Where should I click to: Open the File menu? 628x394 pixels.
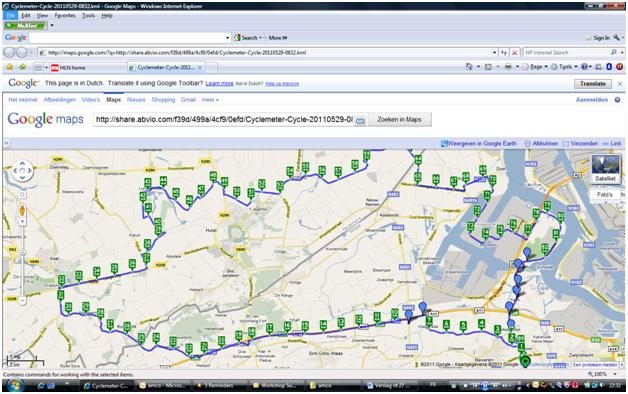[x=10, y=16]
